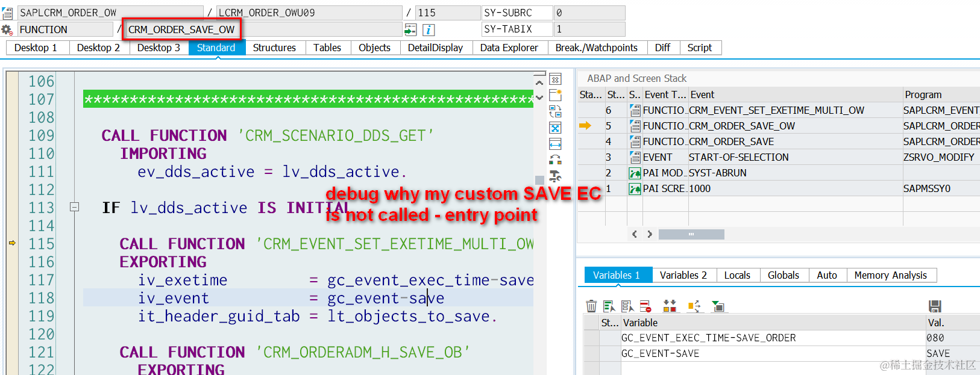Switch to Locals tab
This screenshot has height=375, width=980.
coord(738,275)
